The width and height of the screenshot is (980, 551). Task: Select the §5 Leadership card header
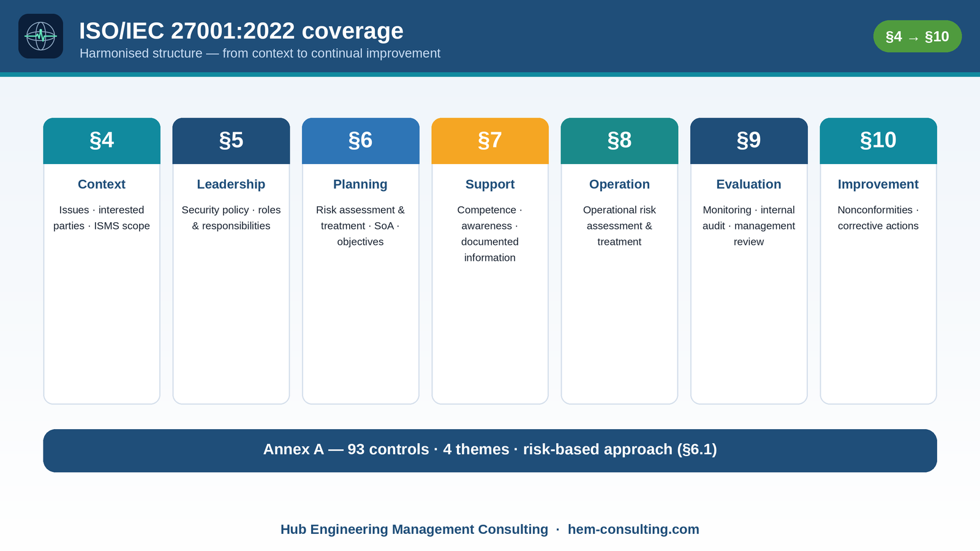click(x=231, y=141)
